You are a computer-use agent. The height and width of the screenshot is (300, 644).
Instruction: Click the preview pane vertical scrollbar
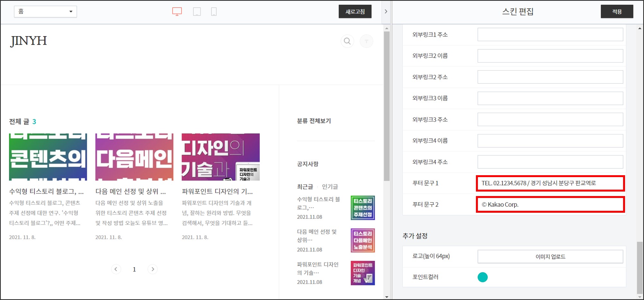387,106
